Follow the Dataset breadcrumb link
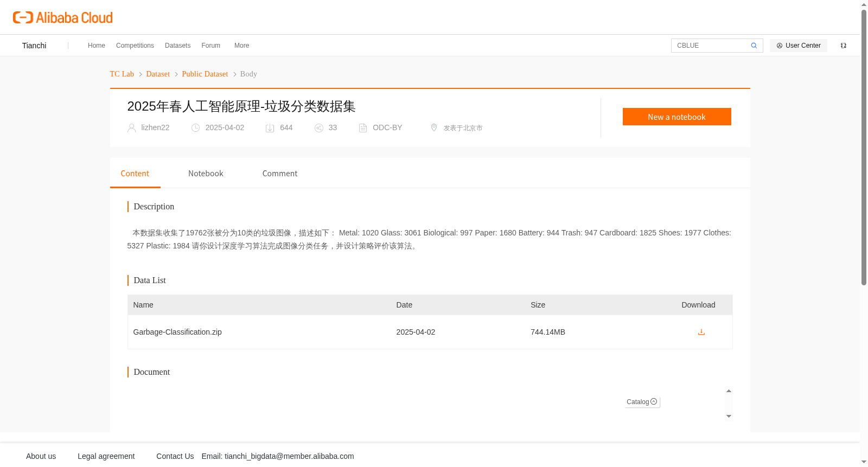The image size is (868, 467). click(x=158, y=74)
